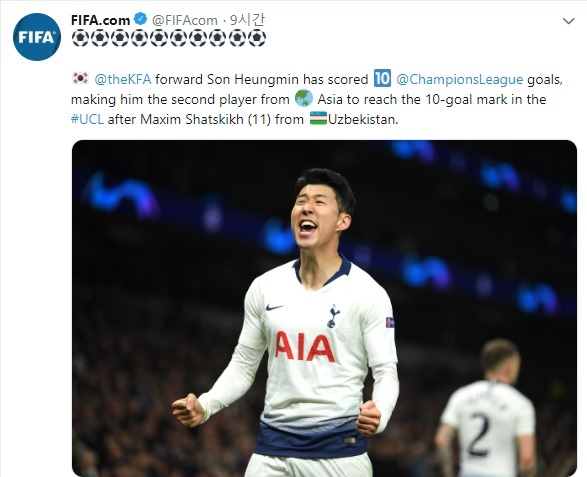
Task: Click the globe Asia emoji
Action: (x=304, y=98)
